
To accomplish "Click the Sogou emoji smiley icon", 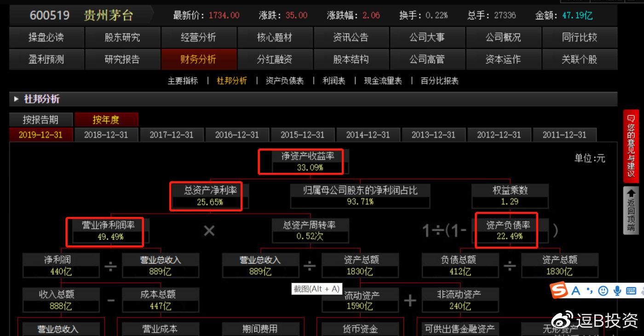I will 603,291.
